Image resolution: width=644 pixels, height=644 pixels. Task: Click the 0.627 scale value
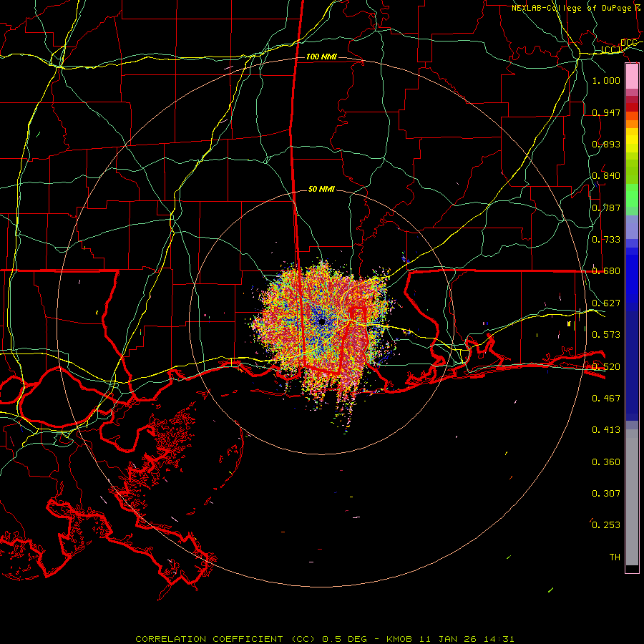point(606,303)
